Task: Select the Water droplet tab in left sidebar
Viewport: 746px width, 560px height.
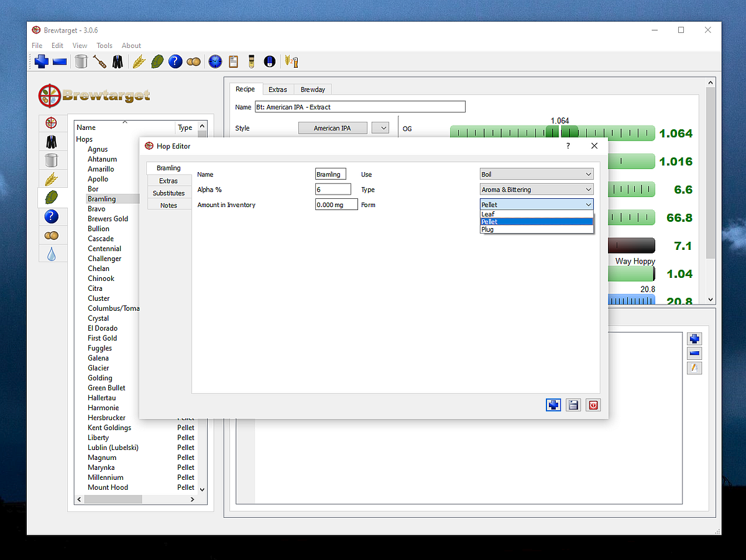Action: 51,254
